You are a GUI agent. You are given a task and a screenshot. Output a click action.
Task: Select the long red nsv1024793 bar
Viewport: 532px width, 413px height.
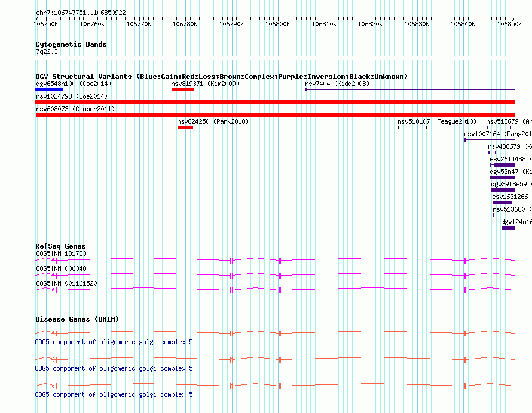[x=275, y=102]
